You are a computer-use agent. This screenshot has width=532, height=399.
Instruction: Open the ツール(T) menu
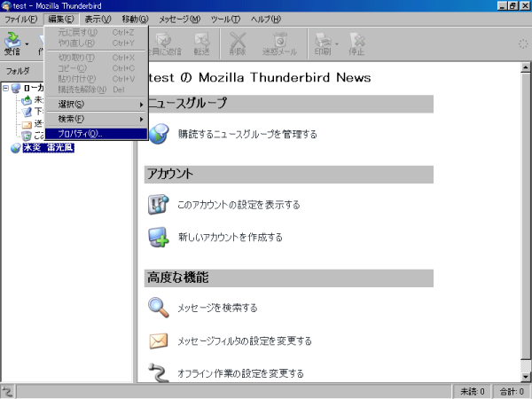coord(225,19)
